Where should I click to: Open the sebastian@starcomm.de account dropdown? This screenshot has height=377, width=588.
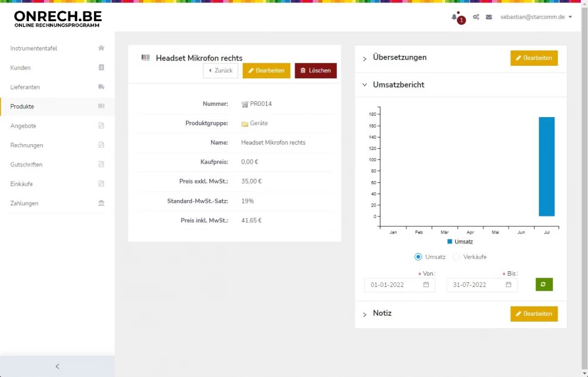point(536,17)
